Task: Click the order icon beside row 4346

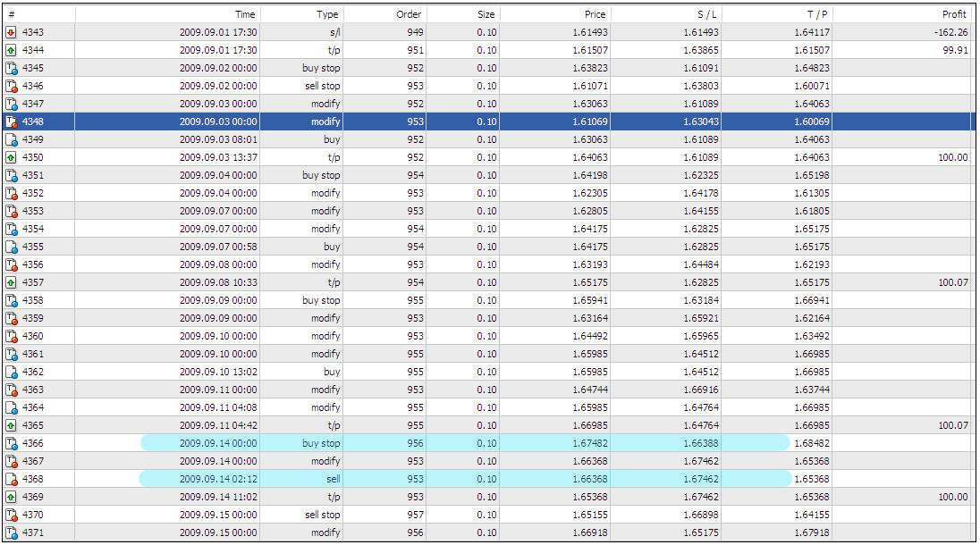Action: 12,86
